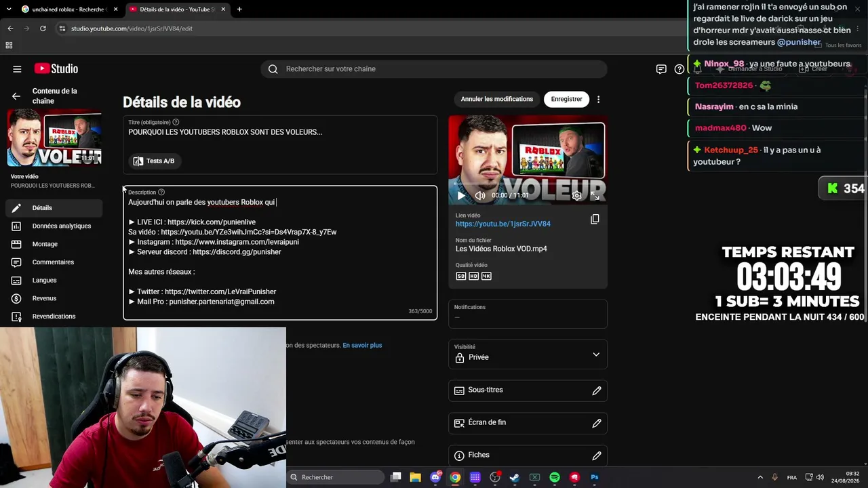
Task: Open video preview settings gear
Action: tap(576, 195)
